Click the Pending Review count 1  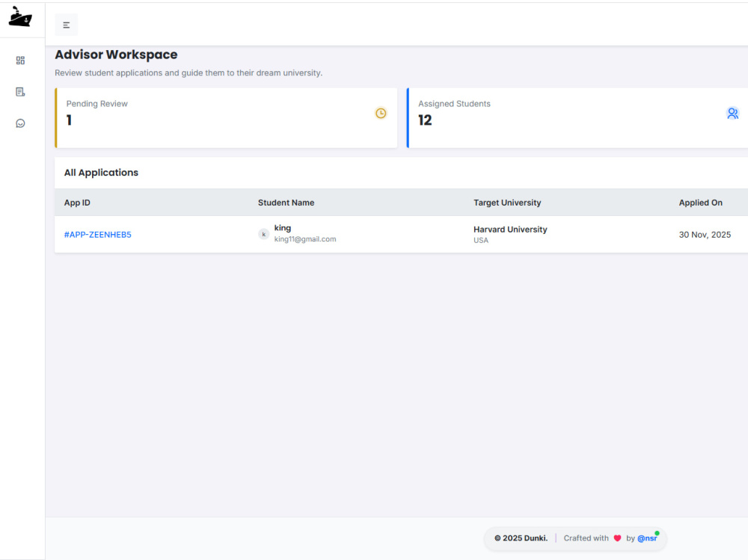[x=69, y=120]
